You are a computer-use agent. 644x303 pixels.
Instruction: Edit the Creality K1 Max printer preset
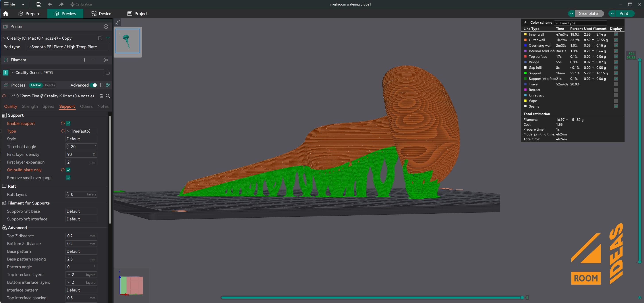pyautogui.click(x=100, y=38)
